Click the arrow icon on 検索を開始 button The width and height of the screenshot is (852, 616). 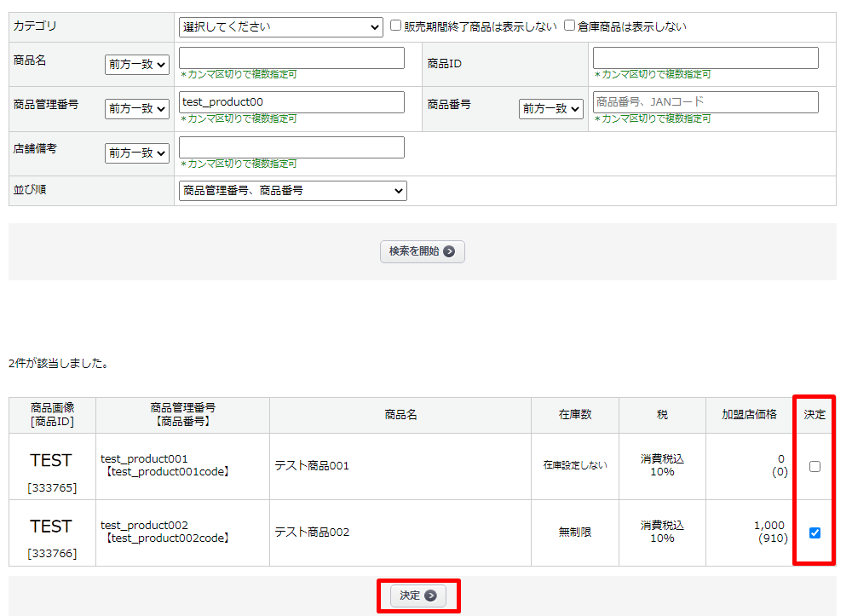point(449,251)
